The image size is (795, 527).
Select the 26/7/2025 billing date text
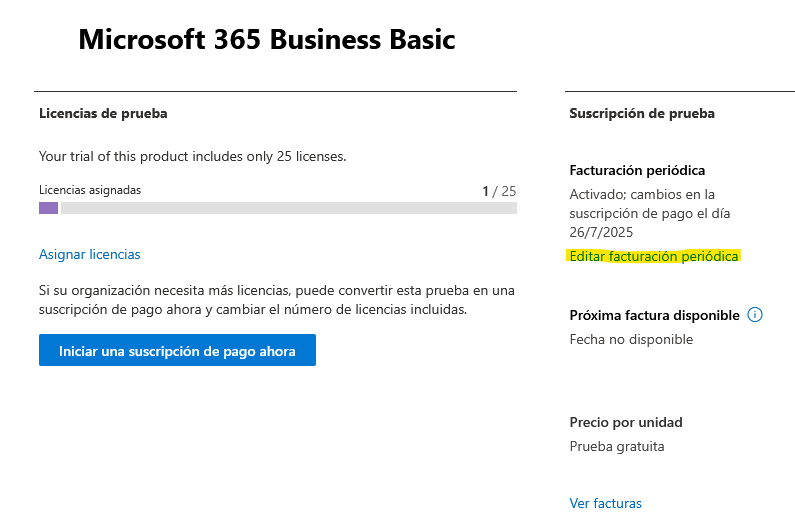coord(601,232)
